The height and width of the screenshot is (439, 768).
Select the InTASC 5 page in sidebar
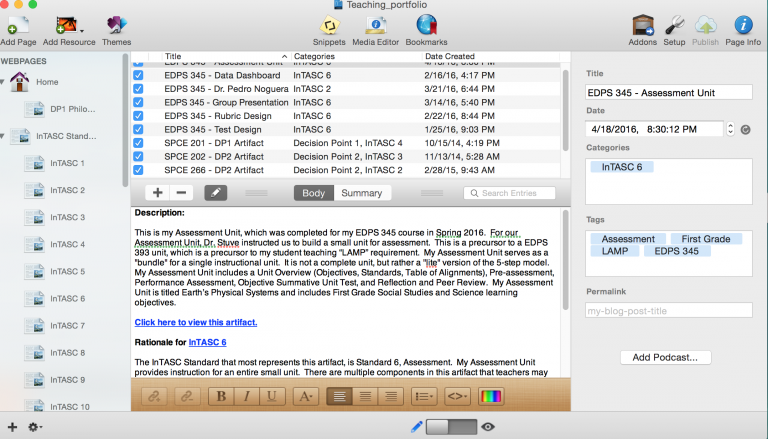tap(68, 271)
